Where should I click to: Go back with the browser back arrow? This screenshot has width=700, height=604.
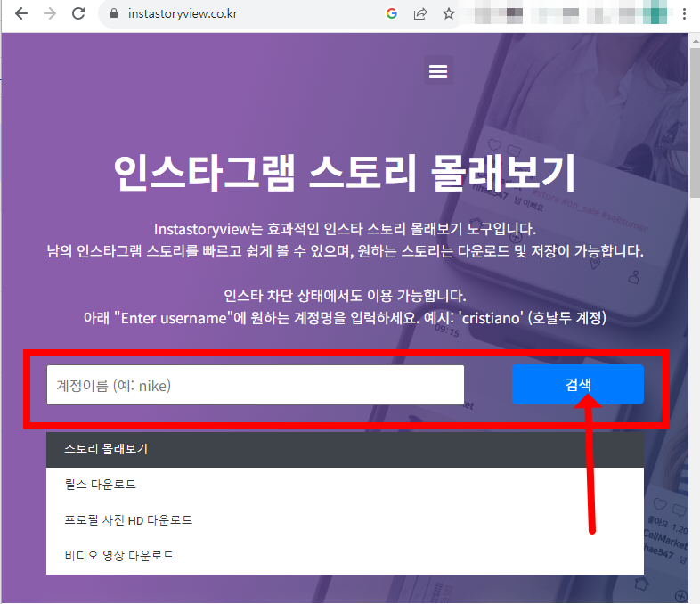click(x=21, y=14)
